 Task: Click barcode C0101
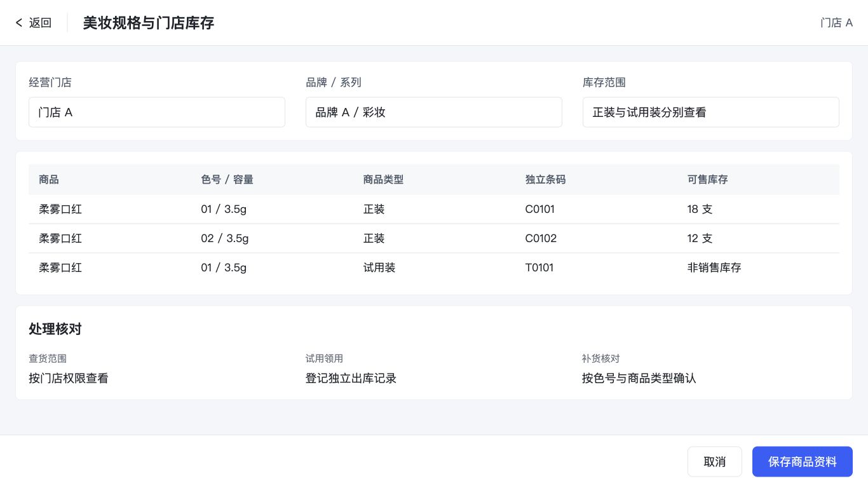(540, 209)
